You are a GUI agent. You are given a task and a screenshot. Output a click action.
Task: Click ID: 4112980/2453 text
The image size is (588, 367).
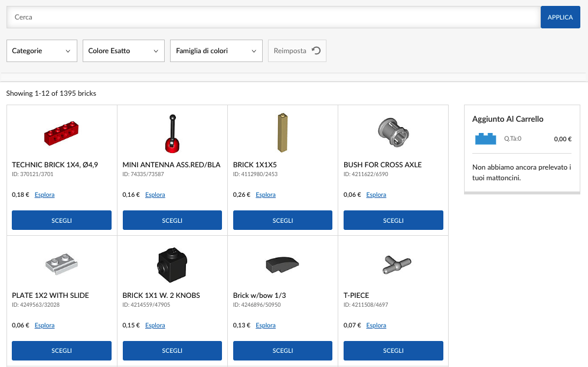click(x=256, y=174)
